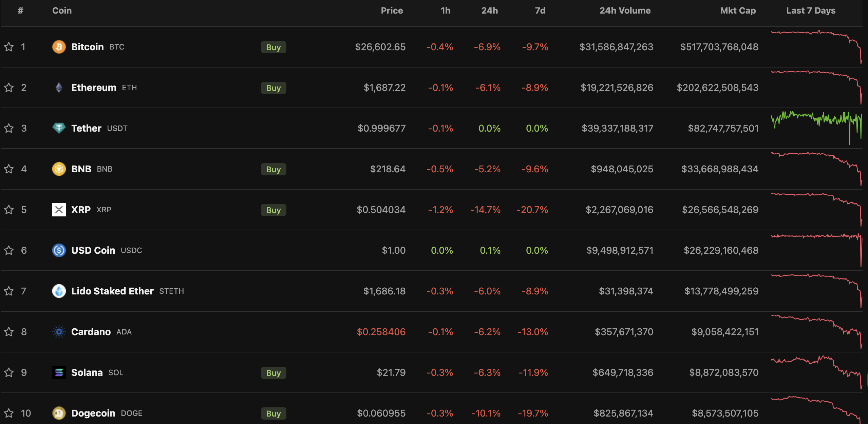Click the Ethereum diamond logo icon

[59, 88]
